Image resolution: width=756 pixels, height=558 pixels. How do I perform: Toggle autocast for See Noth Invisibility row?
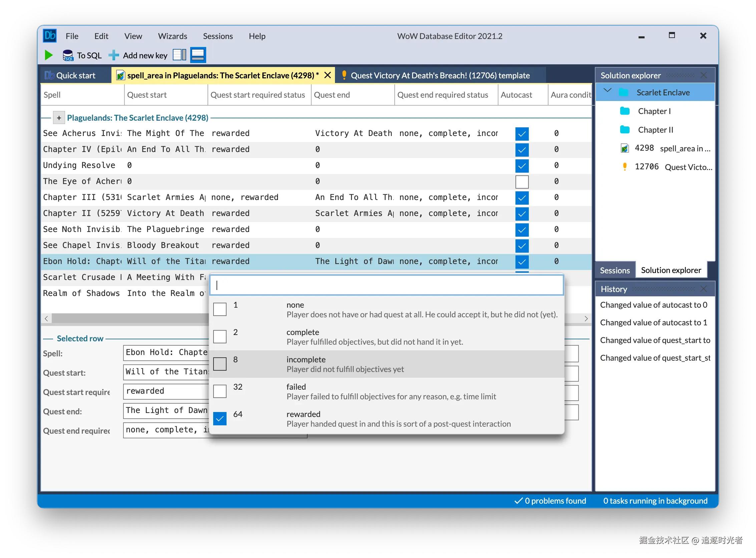[x=522, y=230]
